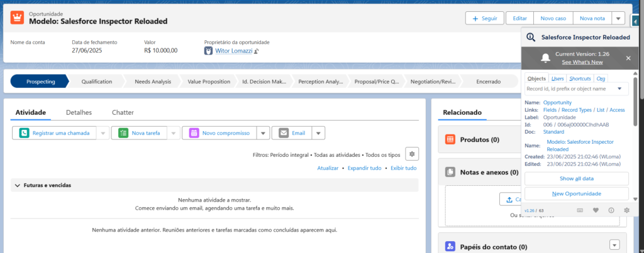Viewport: 644px width, 253px height.
Task: Select the Prospecting stage
Action: click(x=40, y=82)
